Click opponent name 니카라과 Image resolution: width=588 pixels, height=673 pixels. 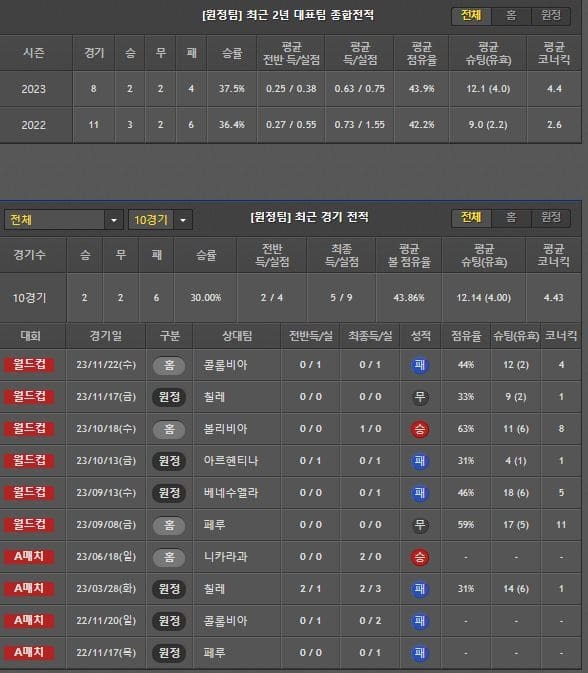(225, 557)
